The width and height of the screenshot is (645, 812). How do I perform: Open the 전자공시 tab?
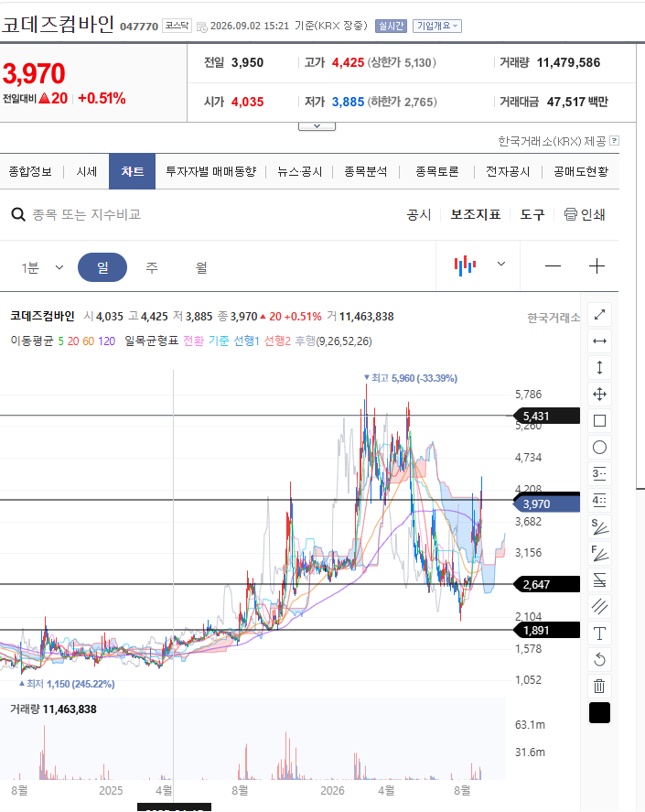508,171
